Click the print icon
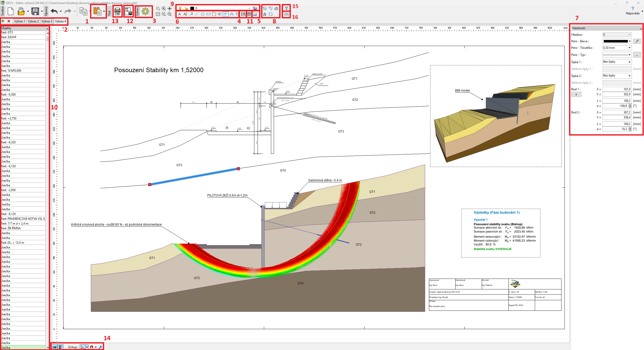644x350 pixels. [x=117, y=11]
